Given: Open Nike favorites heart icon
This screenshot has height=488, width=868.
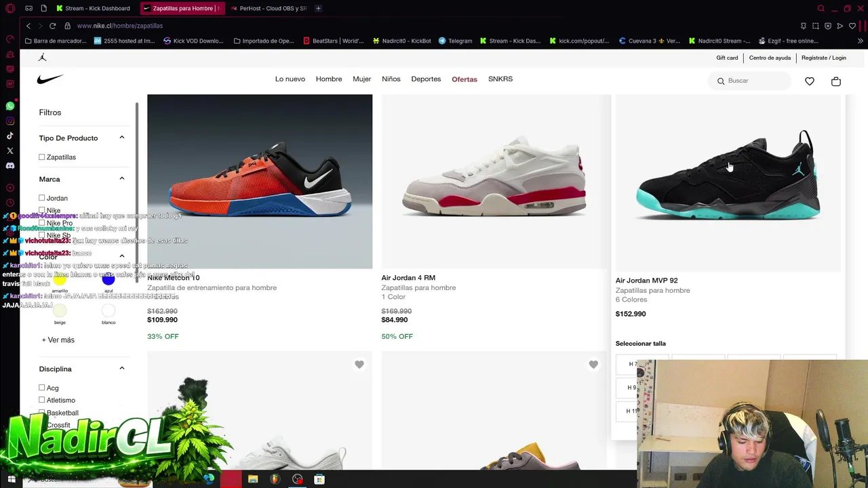Looking at the screenshot, I should point(810,81).
